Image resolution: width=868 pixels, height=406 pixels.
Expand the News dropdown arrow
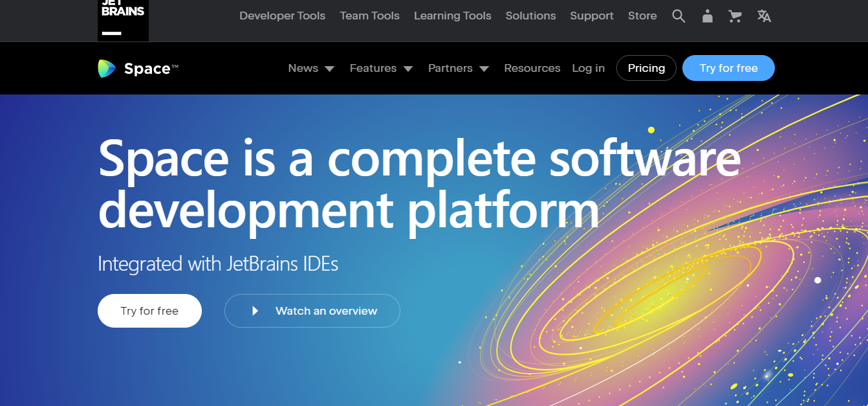329,69
